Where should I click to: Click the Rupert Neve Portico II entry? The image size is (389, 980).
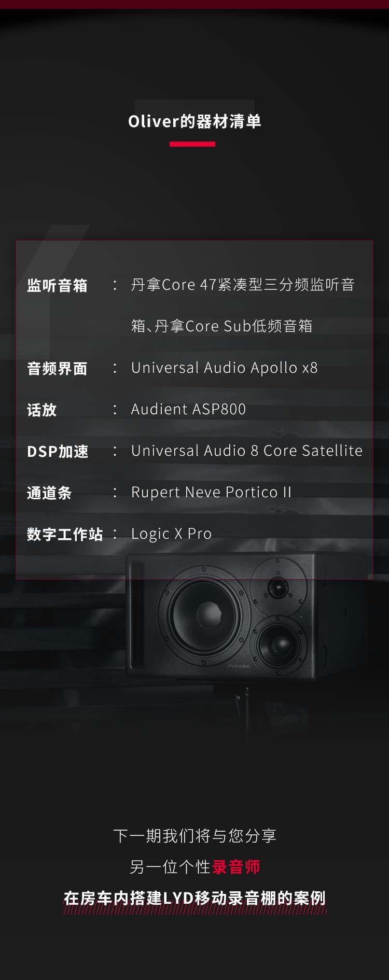211,492
